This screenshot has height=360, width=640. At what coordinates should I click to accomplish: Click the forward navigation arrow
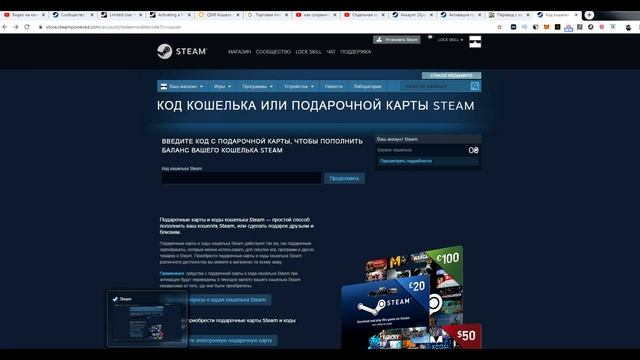pyautogui.click(x=16, y=27)
